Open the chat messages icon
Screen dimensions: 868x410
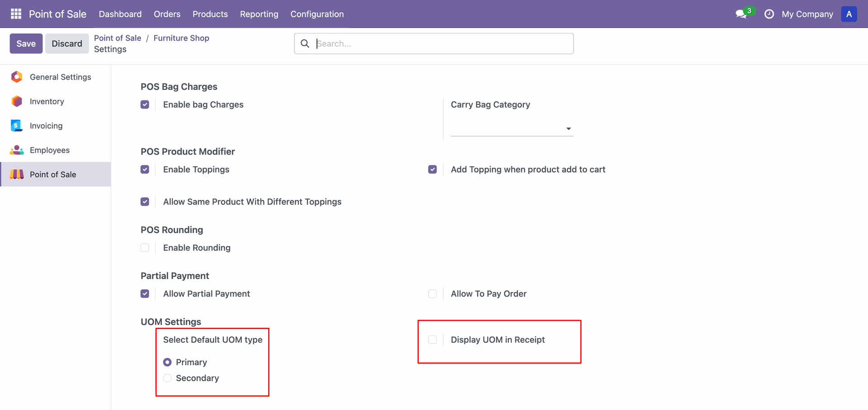(741, 14)
